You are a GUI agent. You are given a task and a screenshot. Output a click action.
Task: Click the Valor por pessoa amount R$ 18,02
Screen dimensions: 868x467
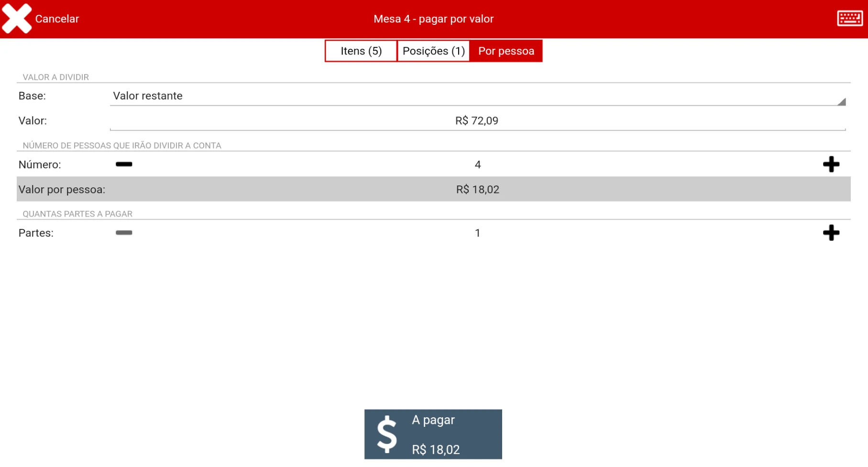tap(477, 190)
